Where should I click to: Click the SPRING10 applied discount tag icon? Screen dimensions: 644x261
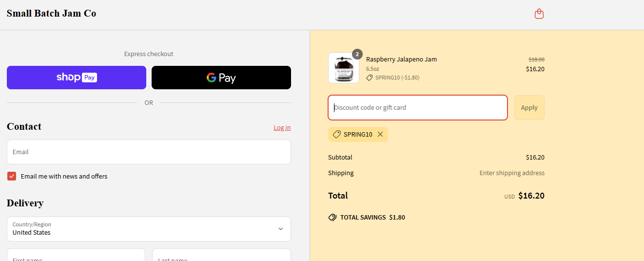[336, 135]
